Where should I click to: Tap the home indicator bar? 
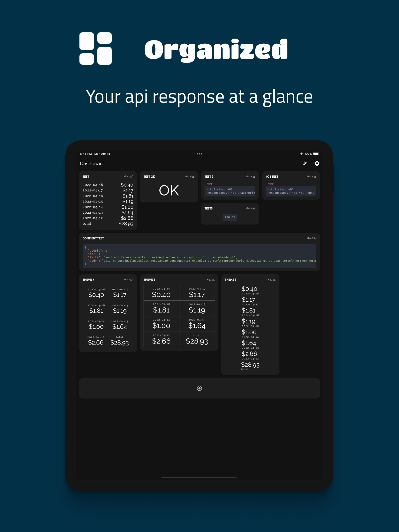(x=199, y=477)
